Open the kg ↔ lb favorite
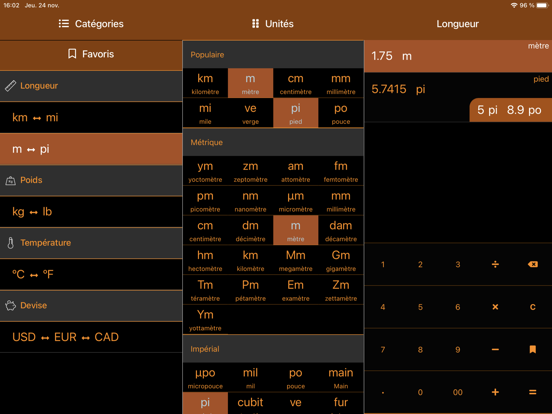 coord(91,212)
